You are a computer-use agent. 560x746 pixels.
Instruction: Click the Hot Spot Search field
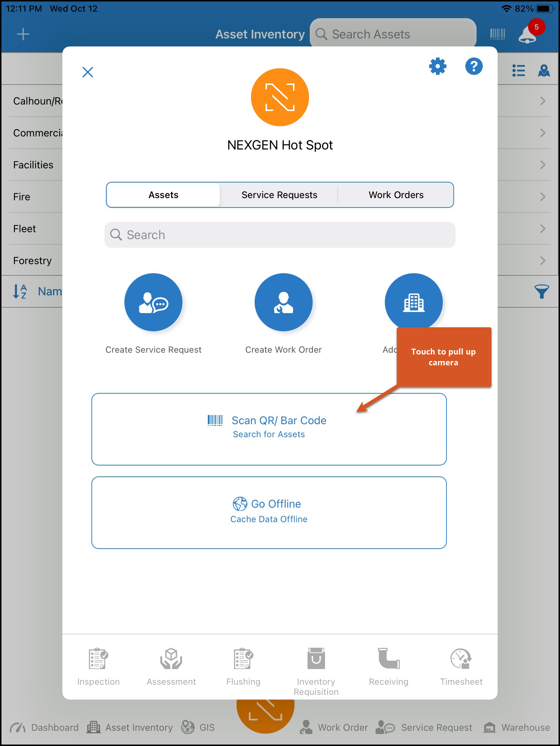click(x=280, y=235)
